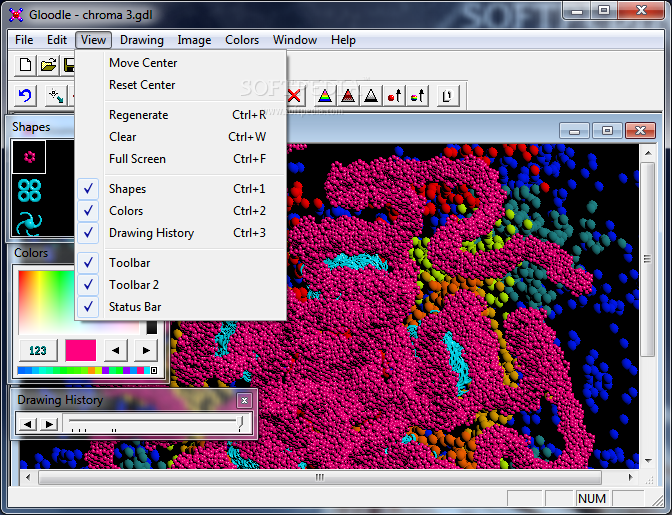The height and width of the screenshot is (515, 672).
Task: Choose Move Center from View menu
Action: pos(180,63)
